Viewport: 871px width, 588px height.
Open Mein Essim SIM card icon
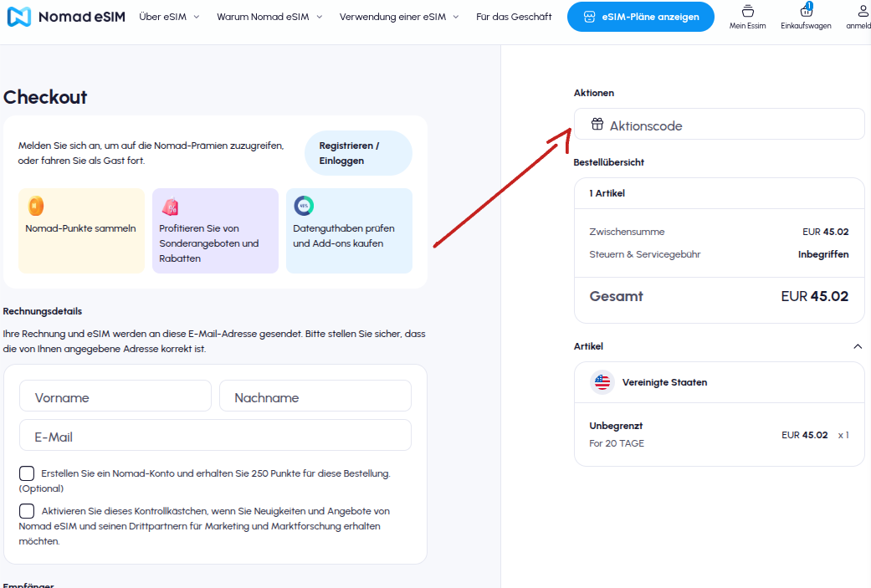pos(748,11)
